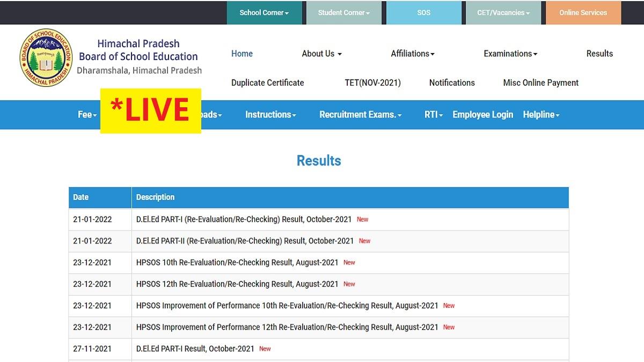Screen dimensions: 644x362
Task: Click the HPBOSE board logo
Action: point(46,57)
